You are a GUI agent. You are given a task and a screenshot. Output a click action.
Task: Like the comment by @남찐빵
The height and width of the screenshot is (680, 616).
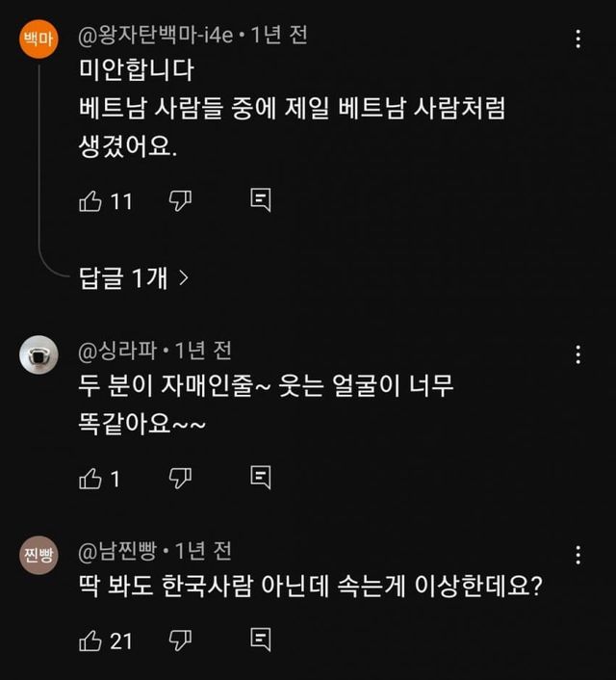90,639
